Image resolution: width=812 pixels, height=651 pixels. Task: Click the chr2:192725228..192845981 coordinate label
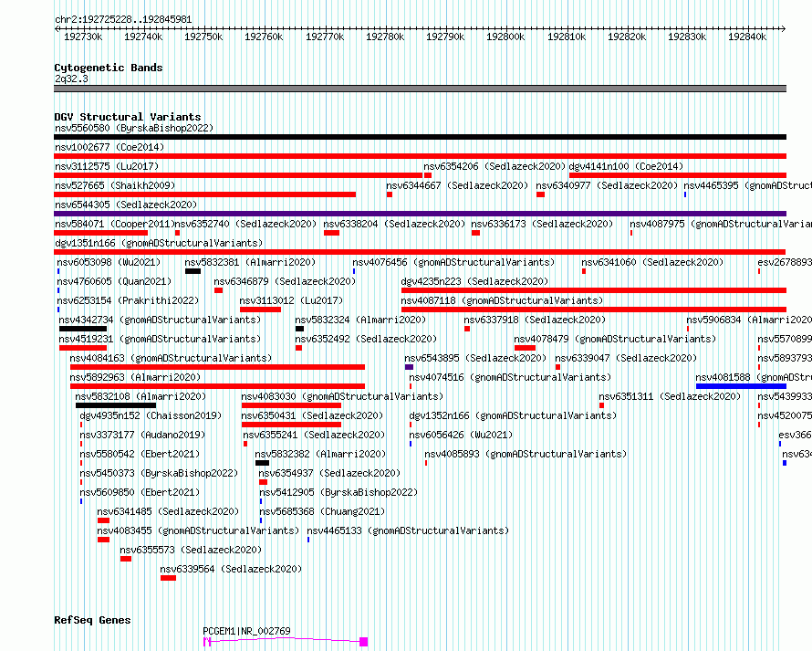[123, 19]
